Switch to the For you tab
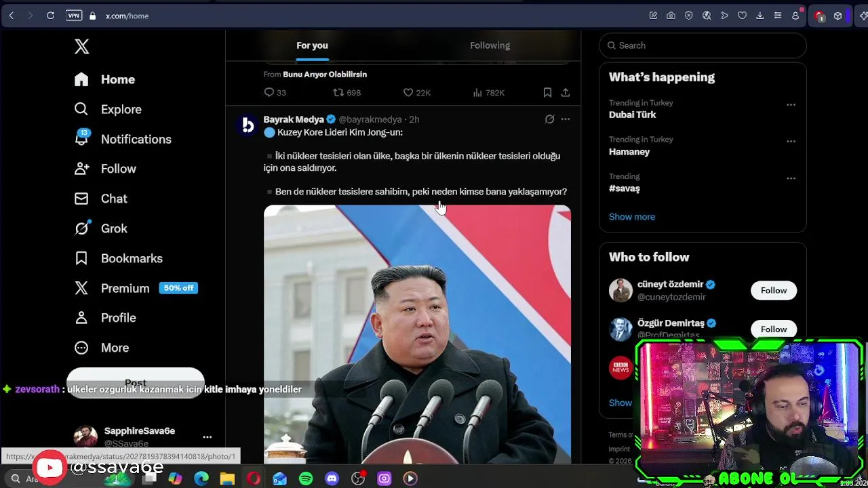The height and width of the screenshot is (488, 868). coord(312,45)
